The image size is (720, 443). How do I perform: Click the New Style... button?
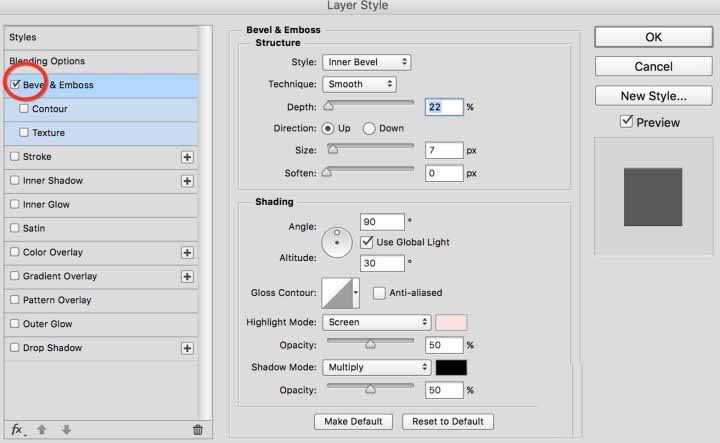pos(653,96)
